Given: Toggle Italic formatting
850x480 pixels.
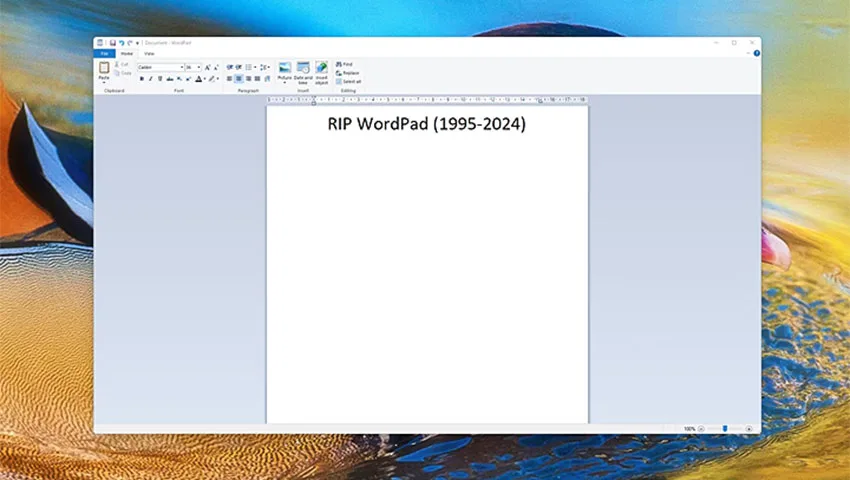Looking at the screenshot, I should coord(151,79).
